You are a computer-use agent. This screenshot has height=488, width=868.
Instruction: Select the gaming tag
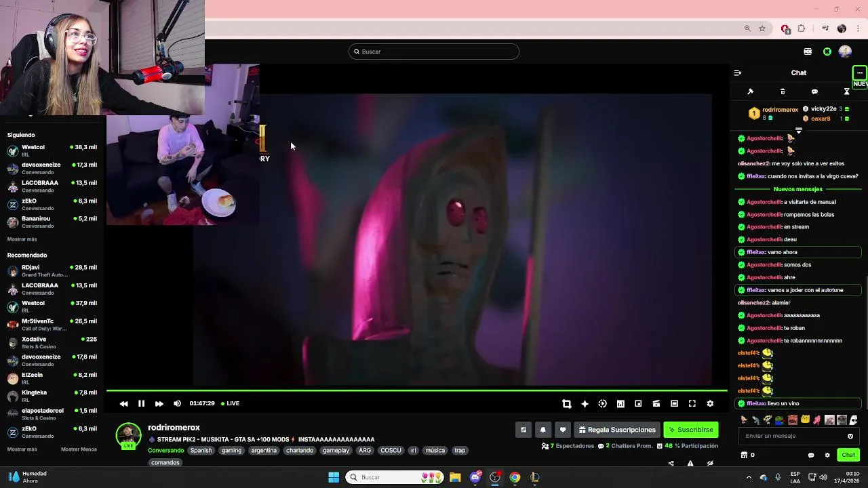pos(231,450)
